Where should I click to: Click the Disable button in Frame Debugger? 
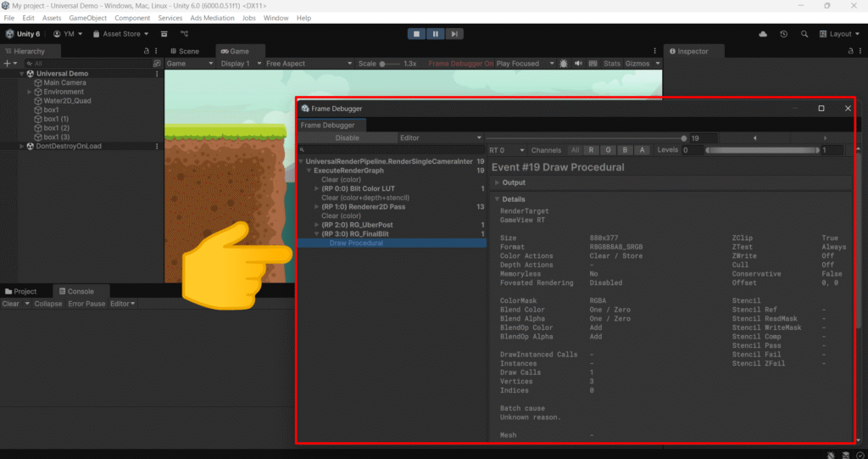coord(347,137)
